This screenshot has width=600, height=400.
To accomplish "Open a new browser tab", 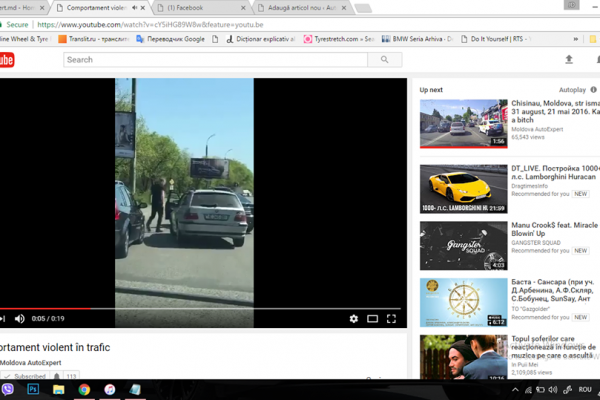I will (363, 8).
